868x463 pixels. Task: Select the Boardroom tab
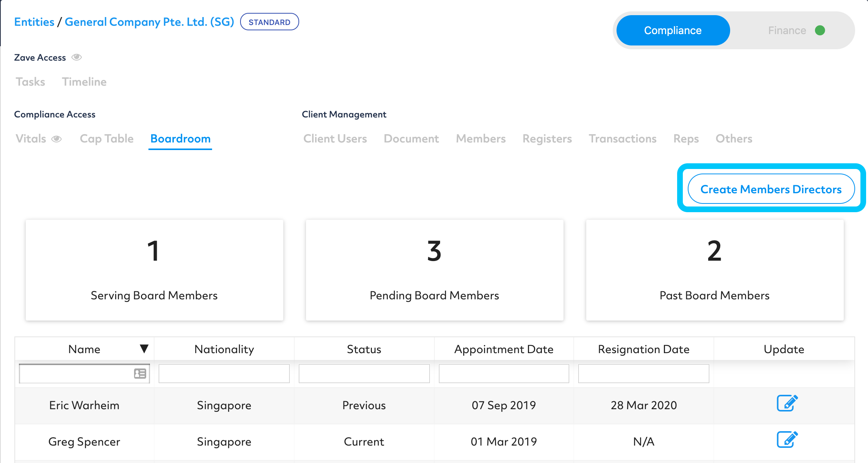click(180, 139)
